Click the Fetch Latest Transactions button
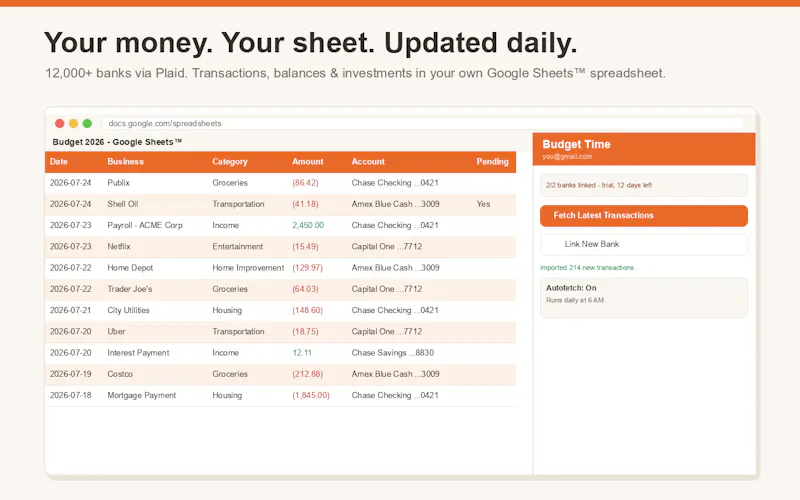This screenshot has height=500, width=800. (643, 216)
